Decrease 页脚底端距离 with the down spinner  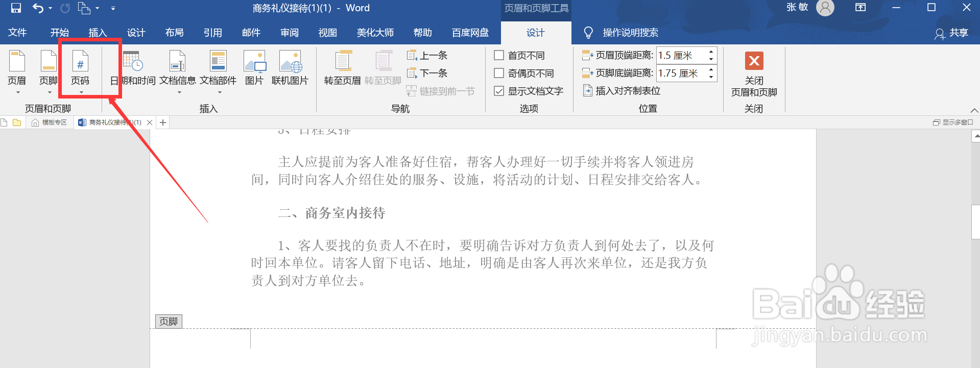(x=711, y=77)
